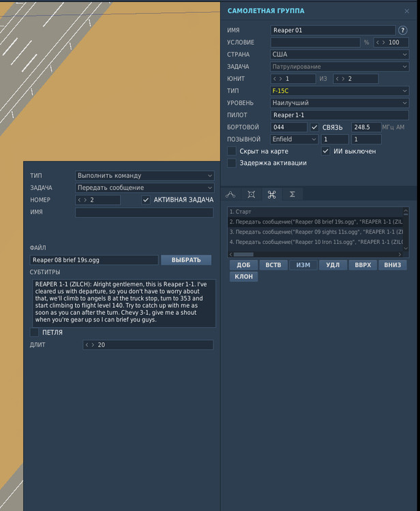This screenshot has width=420, height=511.
Task: Click the УДЛ delete button
Action: (333, 265)
